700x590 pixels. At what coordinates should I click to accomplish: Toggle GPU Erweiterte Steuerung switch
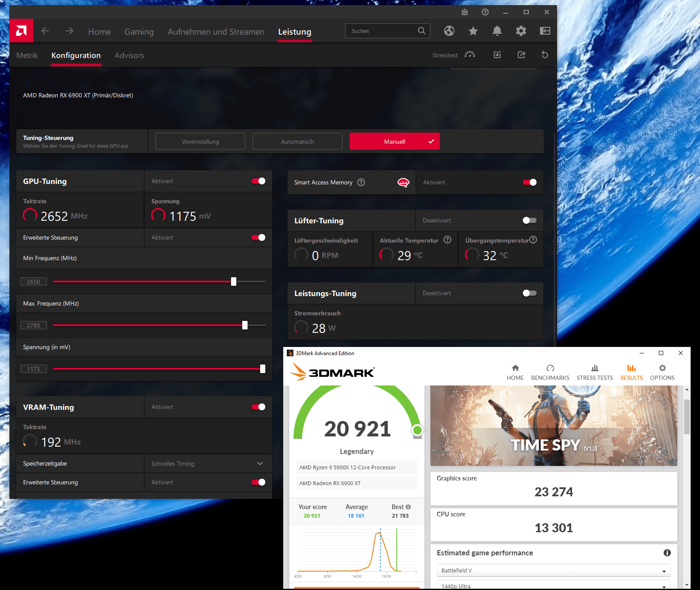[258, 237]
